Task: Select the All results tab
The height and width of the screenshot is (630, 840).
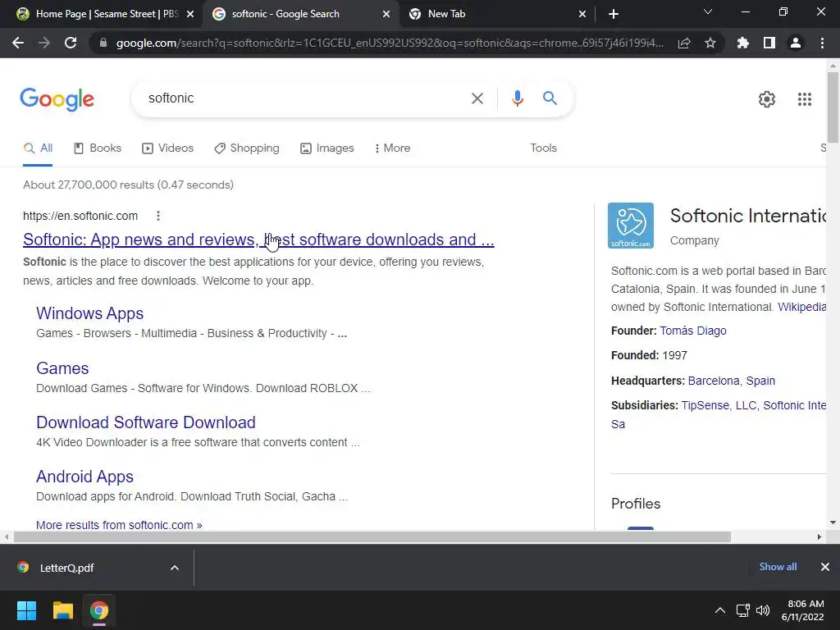Action: (38, 148)
